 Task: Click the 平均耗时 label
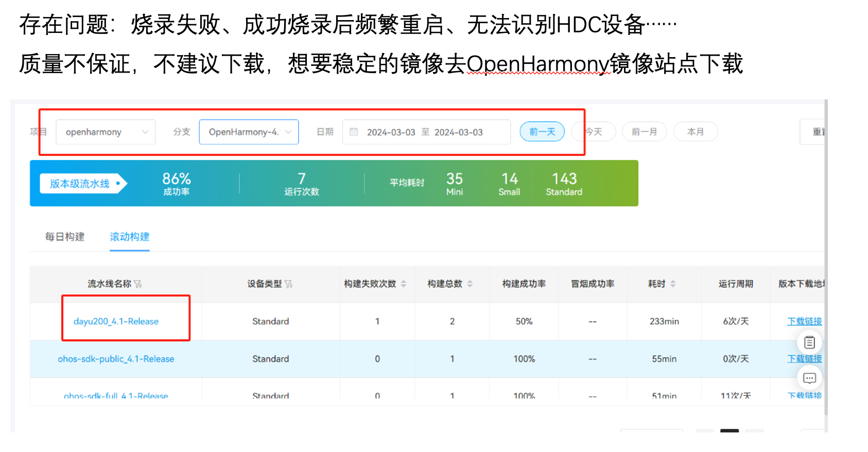pos(407,183)
